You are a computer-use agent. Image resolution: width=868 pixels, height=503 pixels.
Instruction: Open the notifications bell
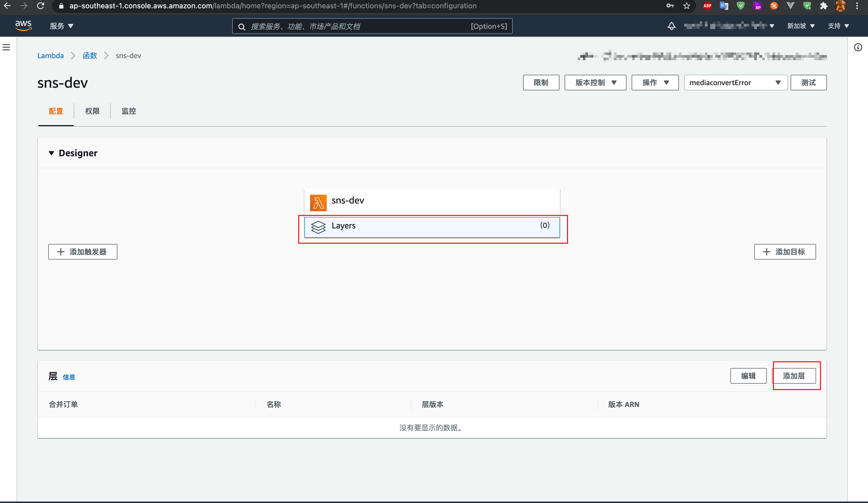coord(671,26)
